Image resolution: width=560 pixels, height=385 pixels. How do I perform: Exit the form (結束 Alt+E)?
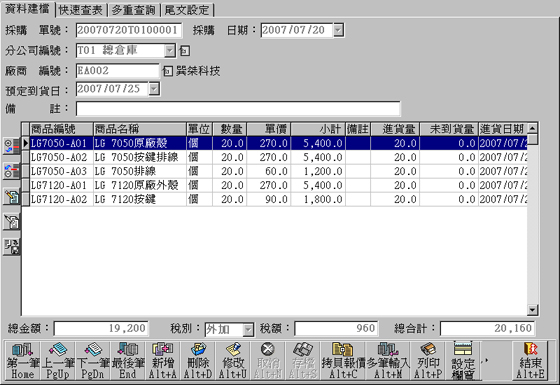(530, 360)
